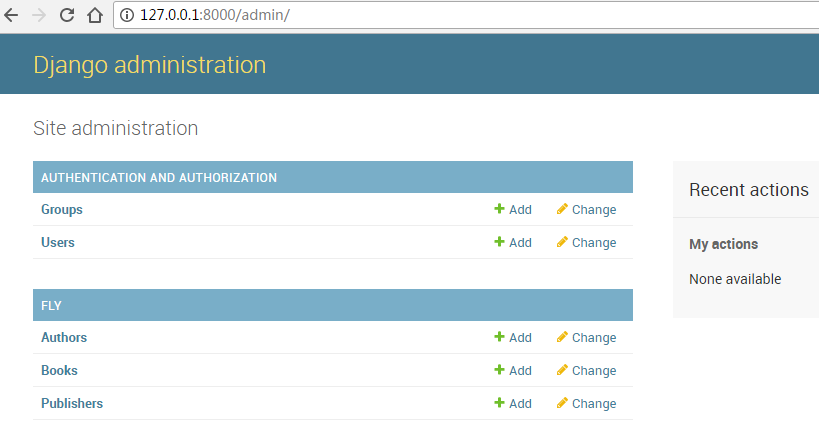Click the site info icon in address bar
Image resolution: width=819 pixels, height=447 pixels.
tap(127, 15)
